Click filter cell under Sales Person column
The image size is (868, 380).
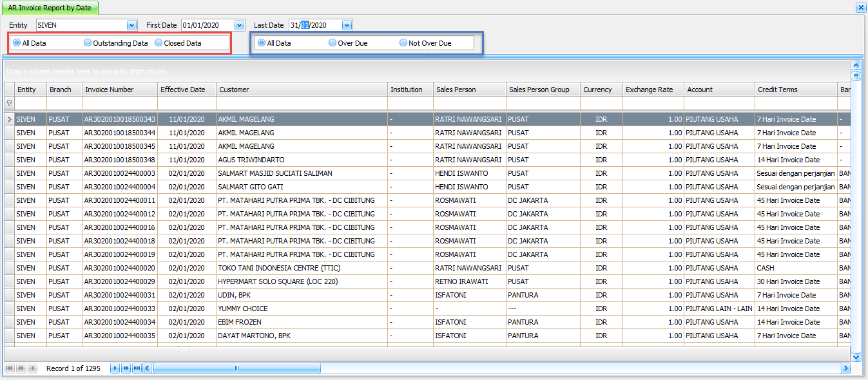click(x=469, y=103)
